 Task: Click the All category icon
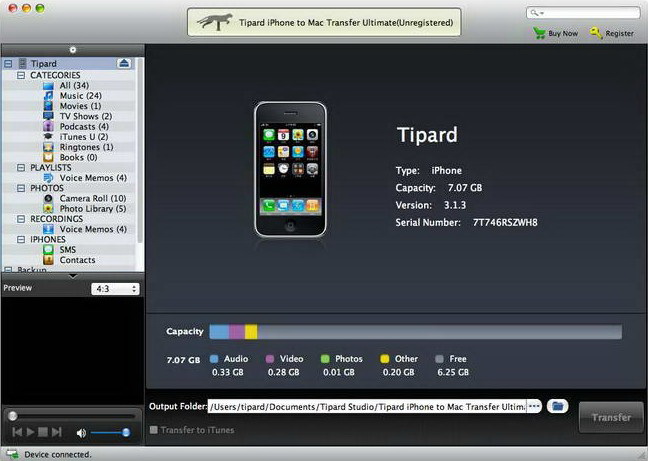pyautogui.click(x=48, y=86)
